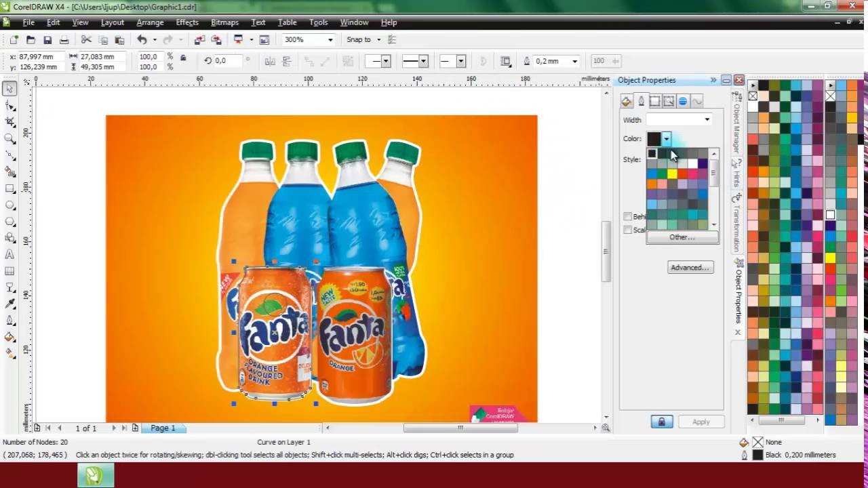This screenshot has width=868, height=488.
Task: Open the Tools menu
Action: (x=318, y=22)
